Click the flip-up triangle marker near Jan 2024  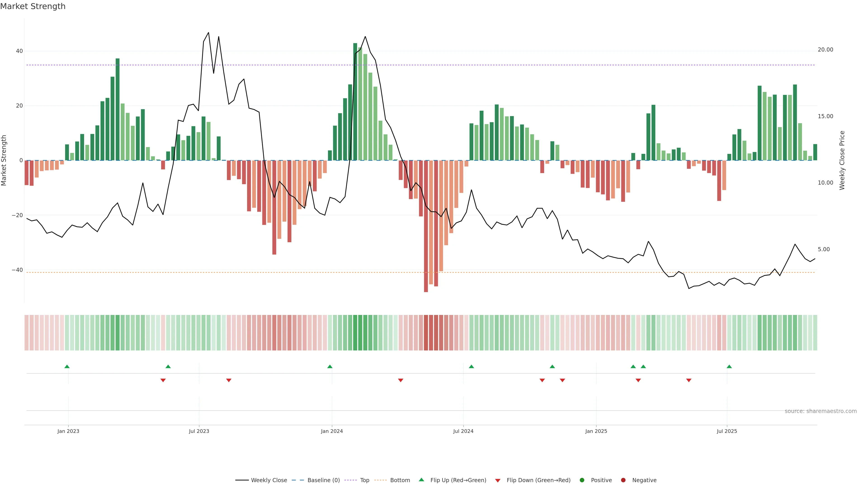(330, 366)
